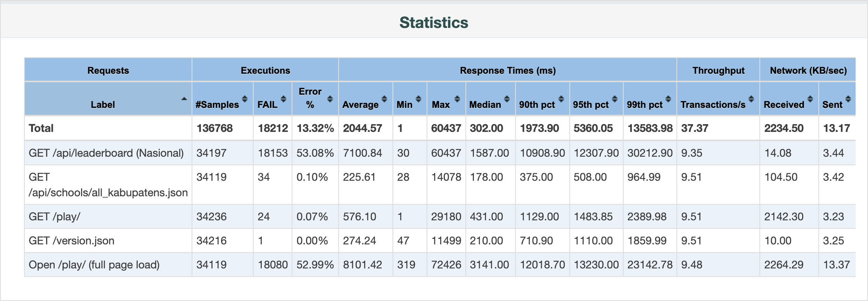Click total samples value 136768

214,128
